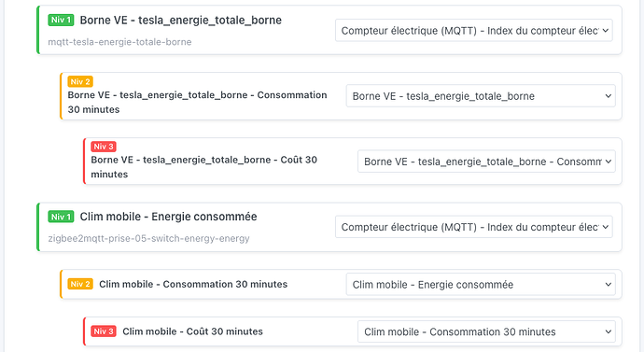Open parent dropdown for Clim mobile Energie consommée
644x352 pixels.
(474, 227)
